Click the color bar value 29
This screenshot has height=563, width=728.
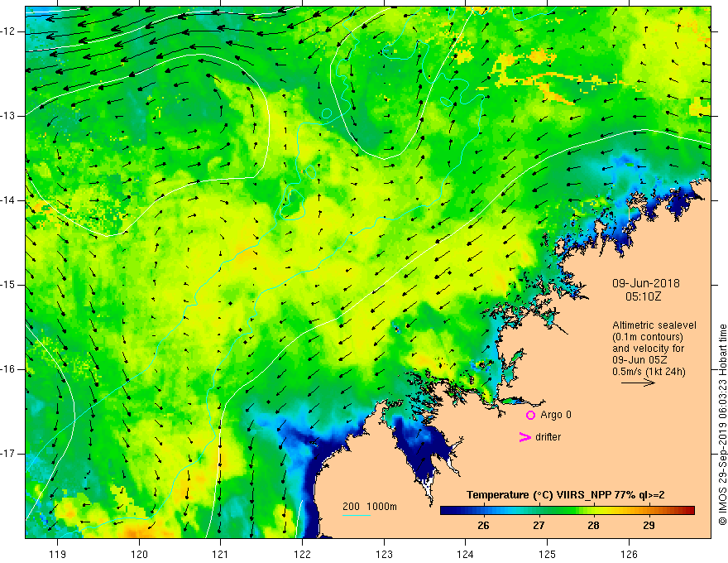pos(649,526)
